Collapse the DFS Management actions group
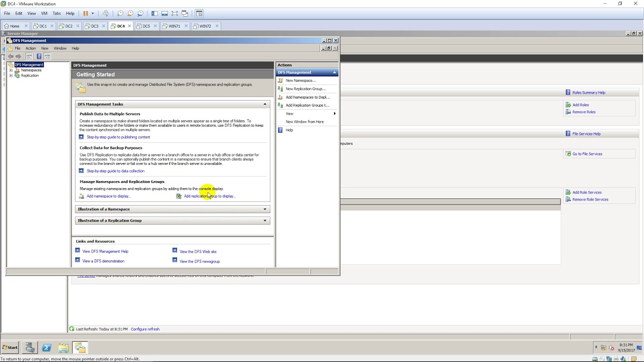This screenshot has width=644, height=362. point(334,72)
